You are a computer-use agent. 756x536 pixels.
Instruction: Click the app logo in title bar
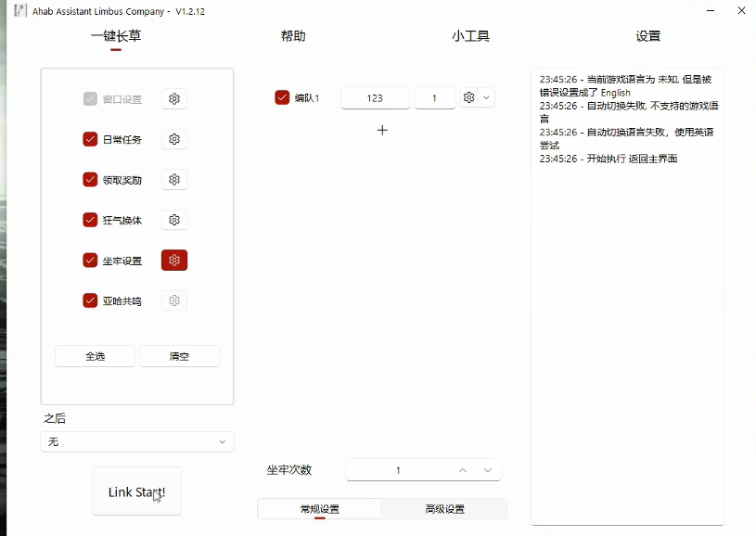click(20, 11)
